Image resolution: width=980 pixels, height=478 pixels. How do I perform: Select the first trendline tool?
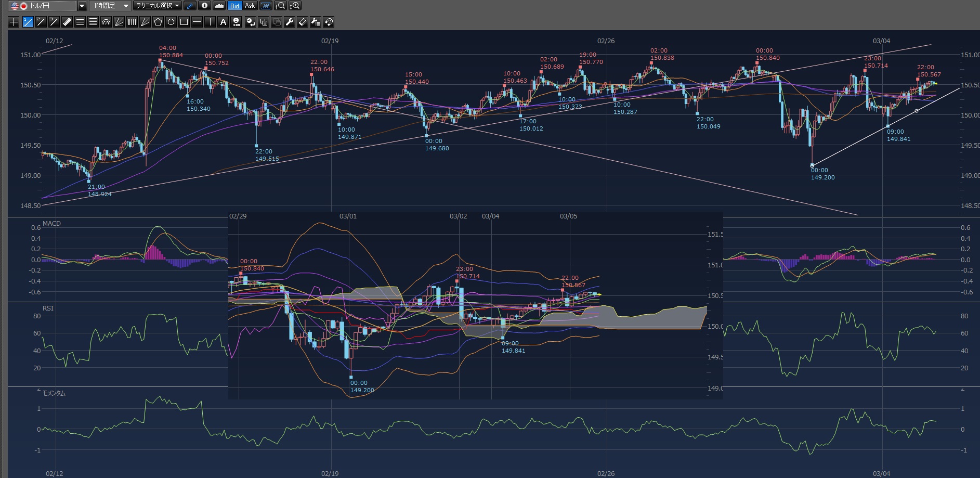click(28, 22)
